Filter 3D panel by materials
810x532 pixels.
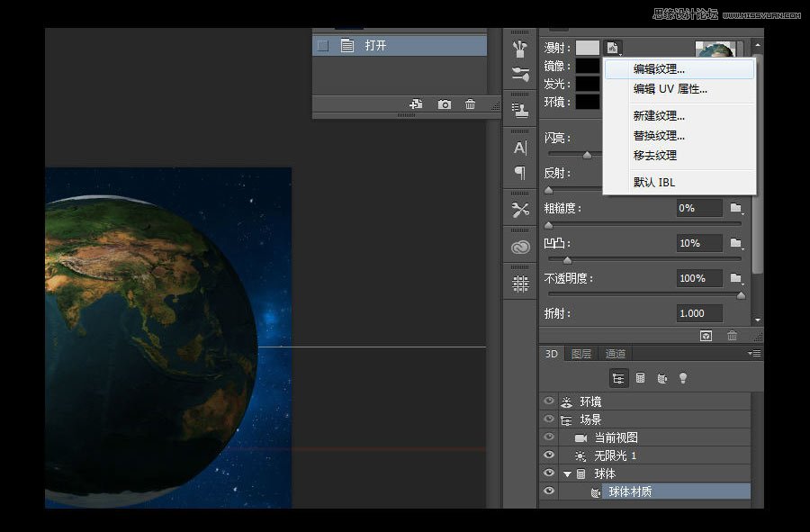(661, 379)
